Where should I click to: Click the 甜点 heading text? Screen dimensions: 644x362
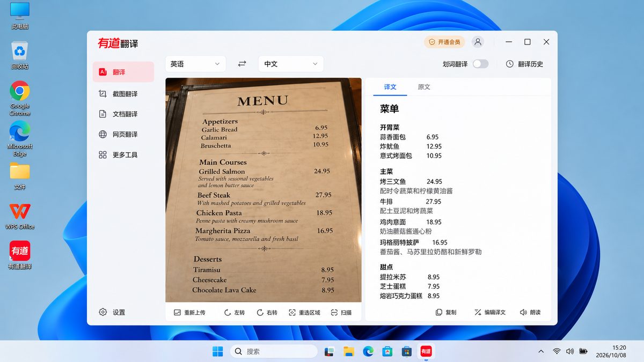pyautogui.click(x=386, y=267)
